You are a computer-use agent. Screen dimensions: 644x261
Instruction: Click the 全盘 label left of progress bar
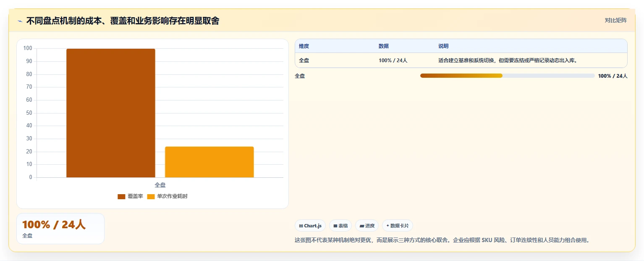(x=300, y=76)
